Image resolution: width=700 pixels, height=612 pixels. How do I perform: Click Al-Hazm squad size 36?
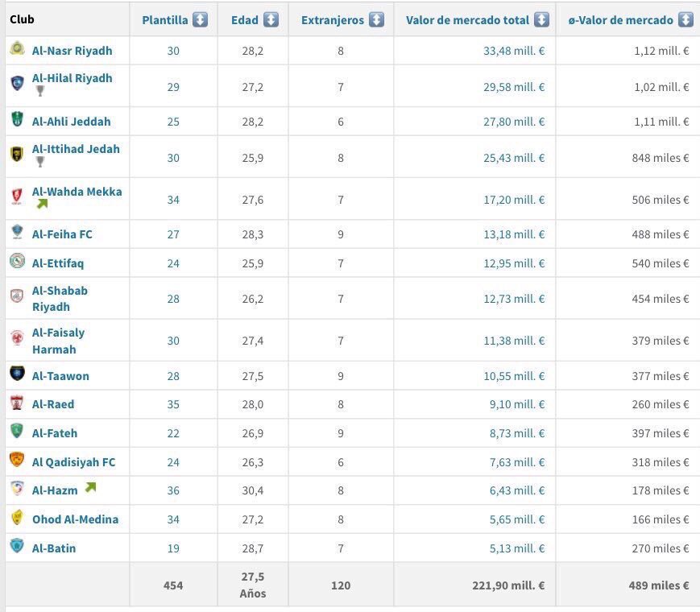[x=173, y=490]
